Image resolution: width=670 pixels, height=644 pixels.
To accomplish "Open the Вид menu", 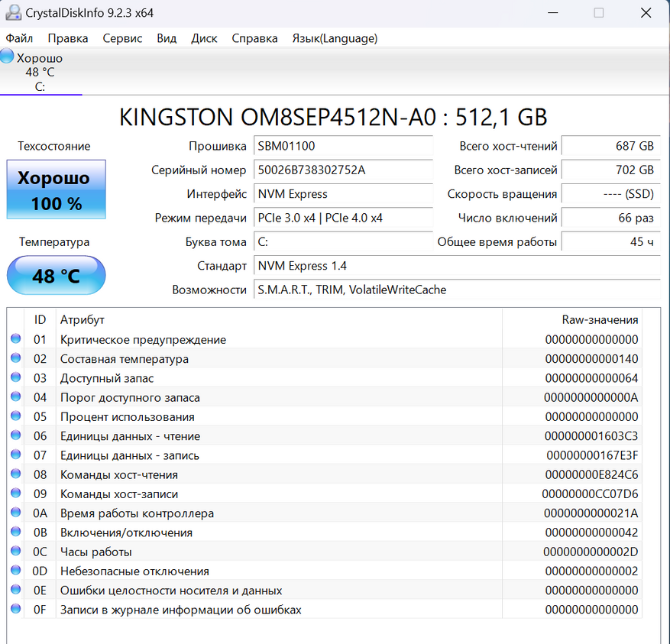I will 167,38.
